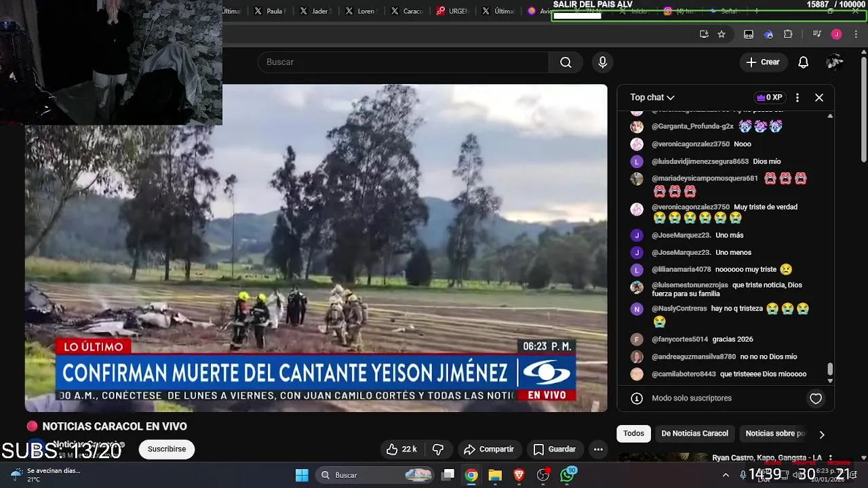This screenshot has width=868, height=488.
Task: Expand the Top chat dropdown
Action: [652, 98]
